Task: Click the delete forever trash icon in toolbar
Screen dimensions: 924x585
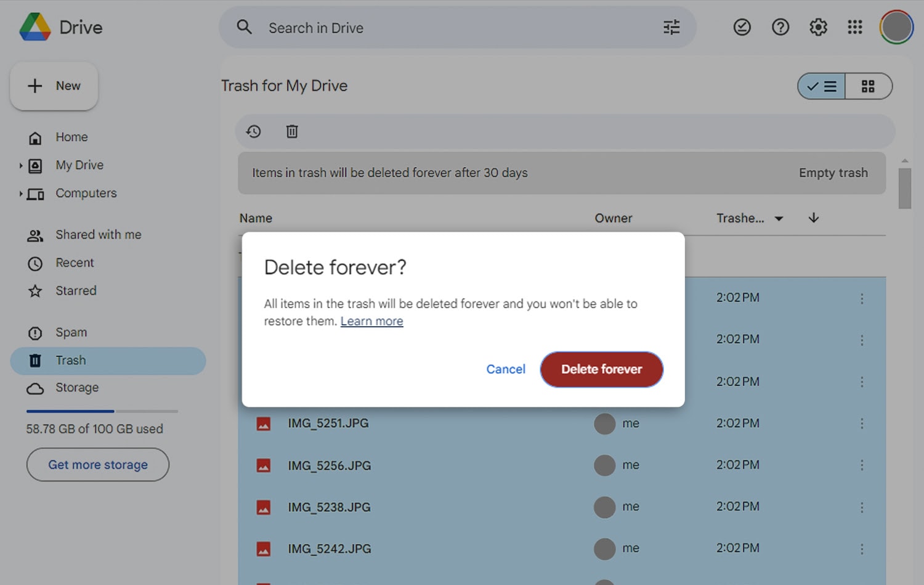Action: 291,131
